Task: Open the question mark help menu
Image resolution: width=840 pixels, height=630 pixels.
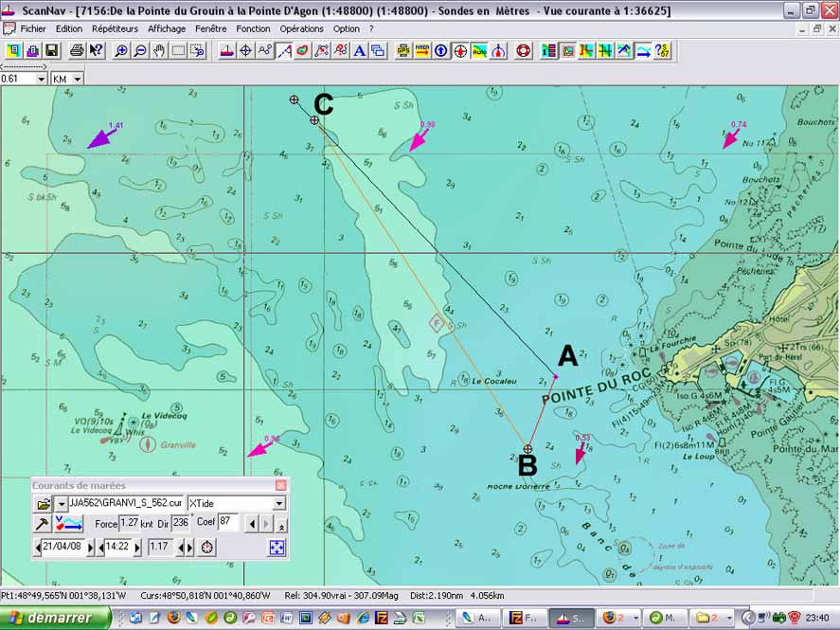Action: [370, 29]
